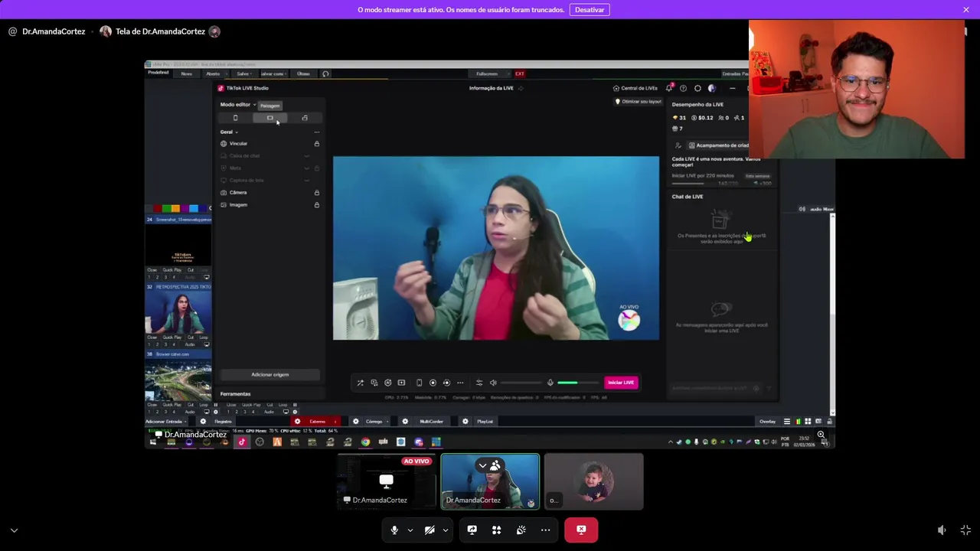Click the record button in LIVE toolbar
980x551 pixels.
tap(433, 383)
